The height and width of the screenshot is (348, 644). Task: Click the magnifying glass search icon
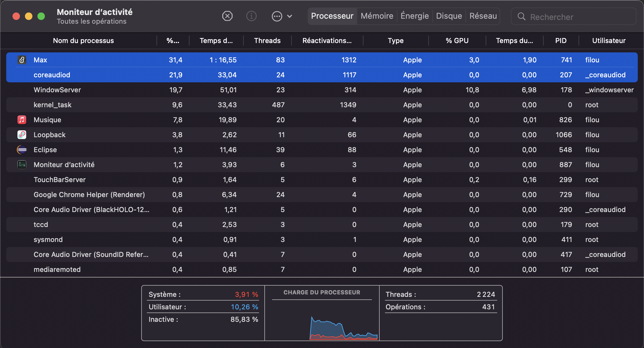(521, 16)
